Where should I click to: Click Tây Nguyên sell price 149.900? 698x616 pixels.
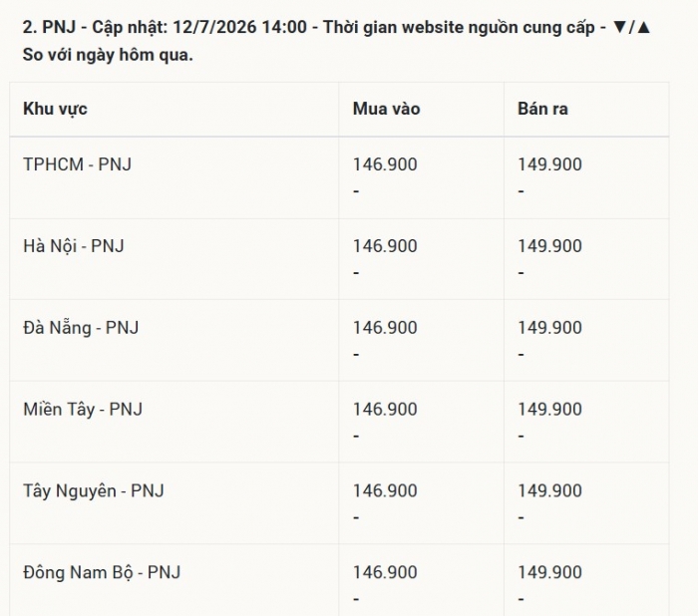click(x=549, y=491)
